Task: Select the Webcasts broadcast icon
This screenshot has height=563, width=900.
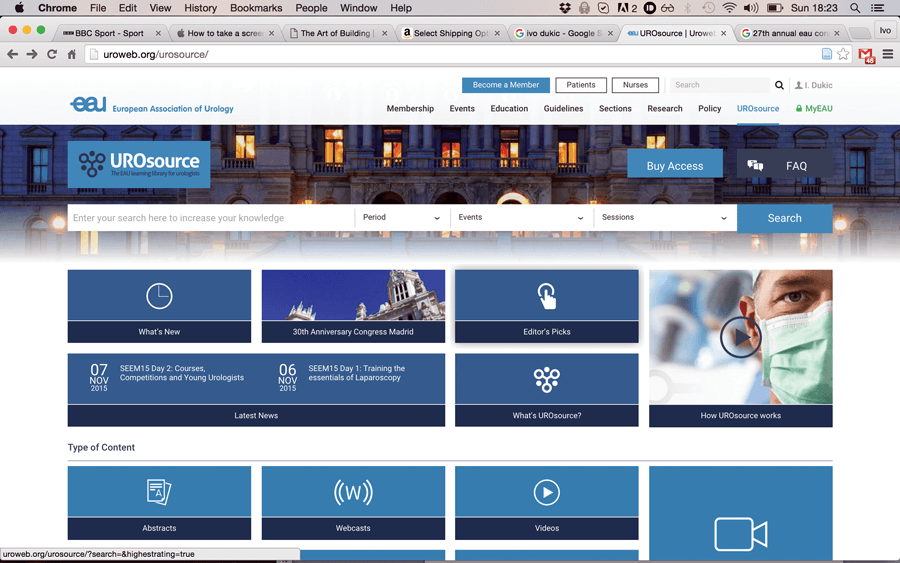Action: tap(353, 491)
